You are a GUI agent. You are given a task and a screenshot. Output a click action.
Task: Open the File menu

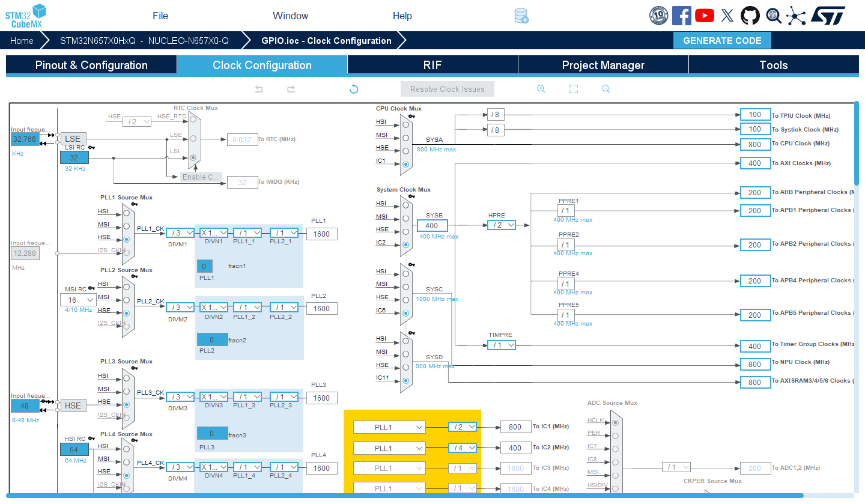[x=160, y=16]
